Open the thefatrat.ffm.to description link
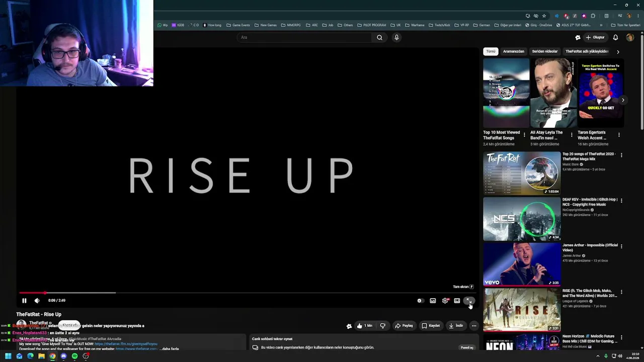The height and width of the screenshot is (362, 644). click(126, 344)
